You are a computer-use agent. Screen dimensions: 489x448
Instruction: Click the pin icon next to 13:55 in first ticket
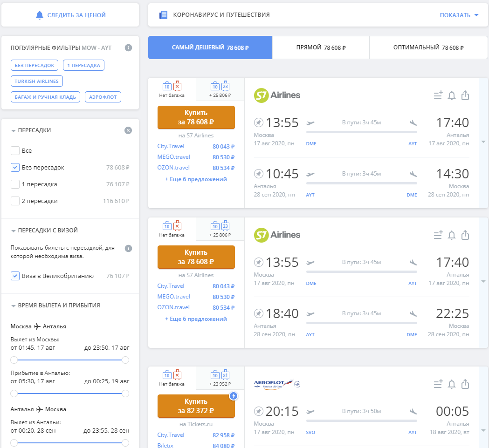point(259,122)
